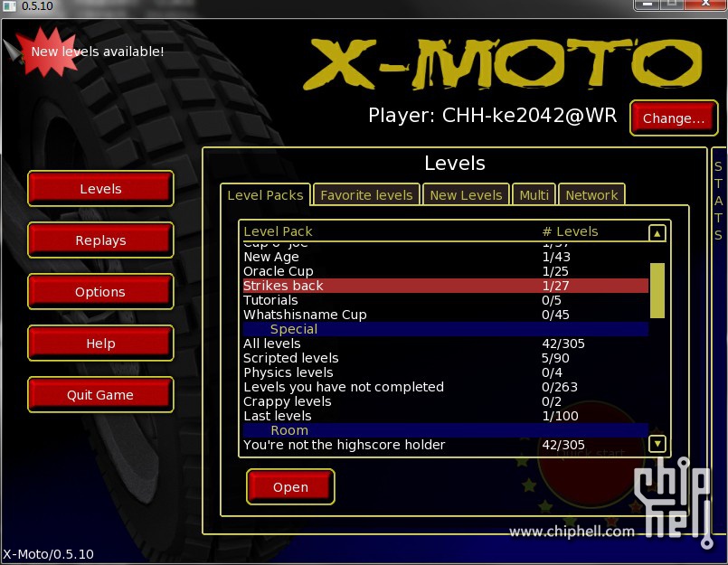Select You're not the highscore holder row

[x=446, y=445]
